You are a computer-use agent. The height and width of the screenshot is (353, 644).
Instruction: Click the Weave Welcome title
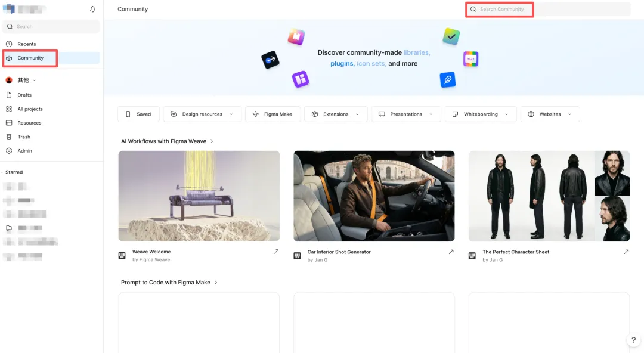[x=151, y=252]
